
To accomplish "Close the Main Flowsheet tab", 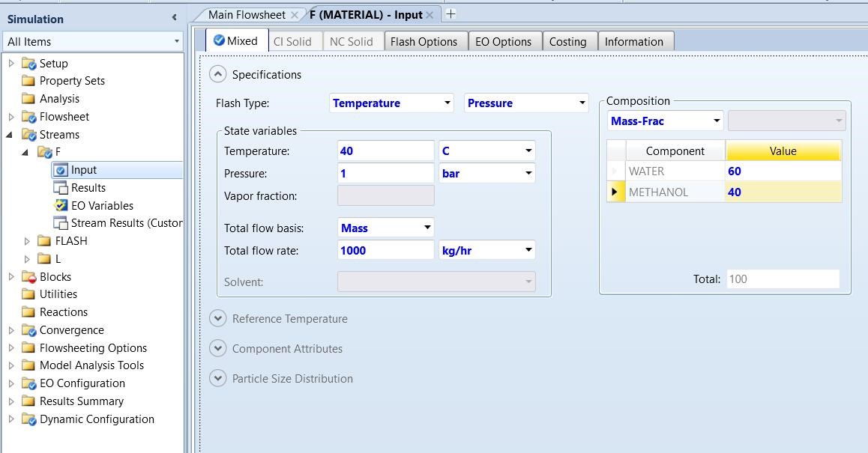I will (x=295, y=15).
